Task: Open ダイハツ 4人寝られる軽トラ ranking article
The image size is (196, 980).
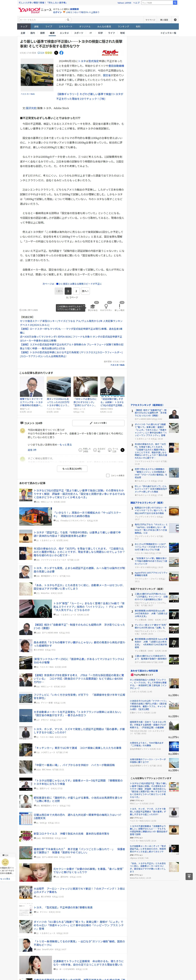Action: click(151, 430)
